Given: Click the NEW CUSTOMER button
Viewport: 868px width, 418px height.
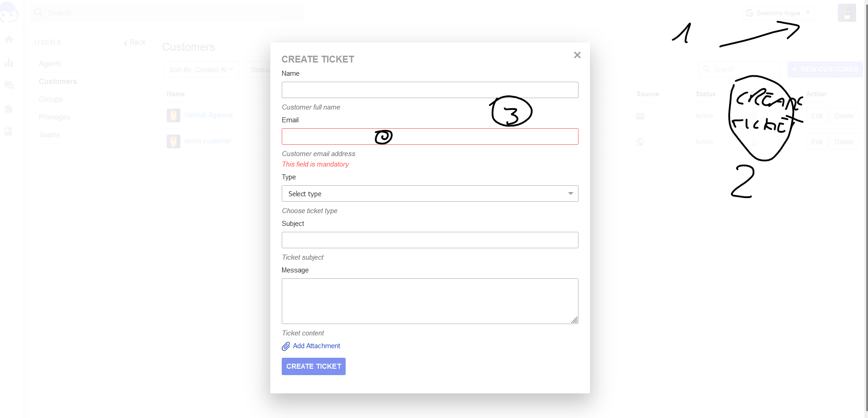Looking at the screenshot, I should [x=826, y=69].
